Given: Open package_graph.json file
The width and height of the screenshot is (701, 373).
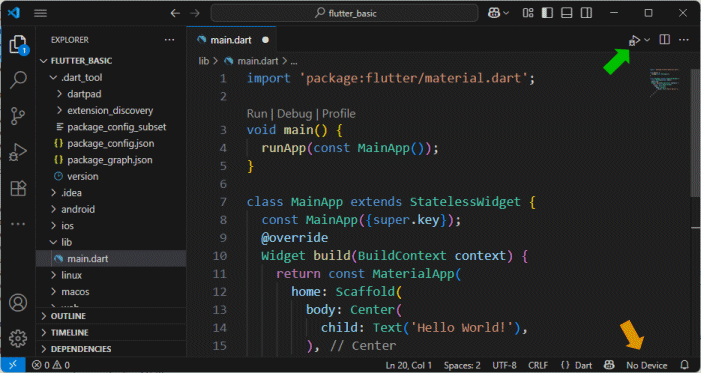Looking at the screenshot, I should 111,160.
